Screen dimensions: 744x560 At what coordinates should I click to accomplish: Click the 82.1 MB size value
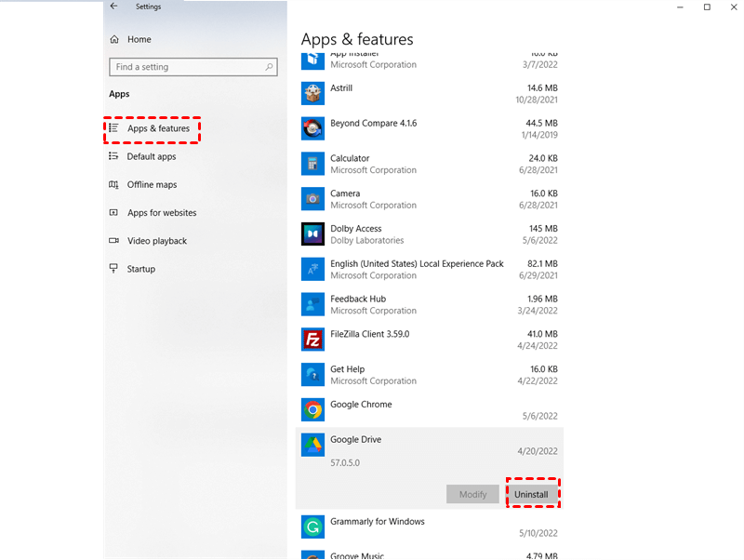click(542, 263)
